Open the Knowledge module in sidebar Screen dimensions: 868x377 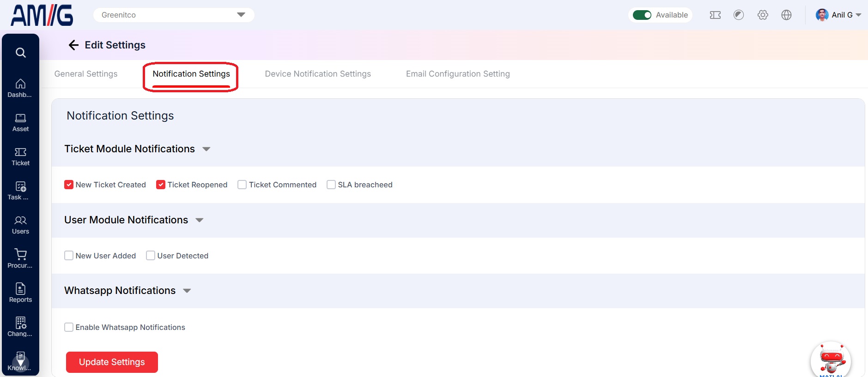(20, 361)
